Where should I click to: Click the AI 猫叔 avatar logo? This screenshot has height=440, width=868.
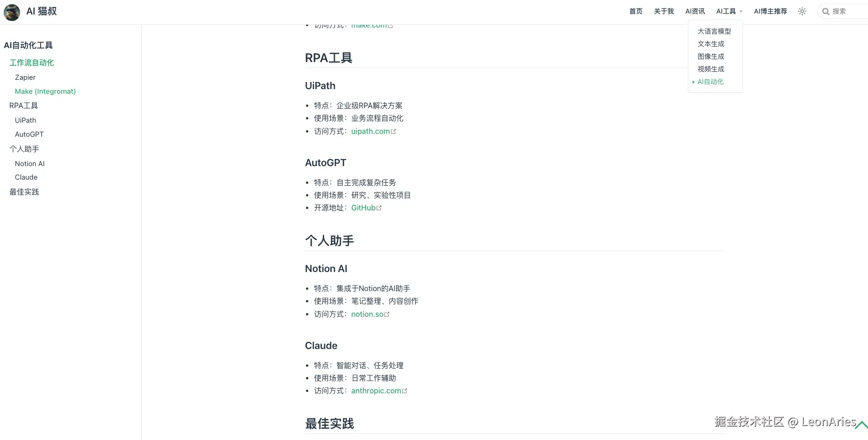pyautogui.click(x=12, y=12)
